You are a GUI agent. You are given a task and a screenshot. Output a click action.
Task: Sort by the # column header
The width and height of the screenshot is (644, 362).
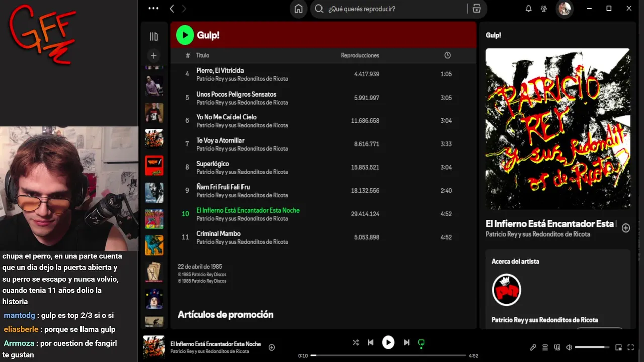188,55
